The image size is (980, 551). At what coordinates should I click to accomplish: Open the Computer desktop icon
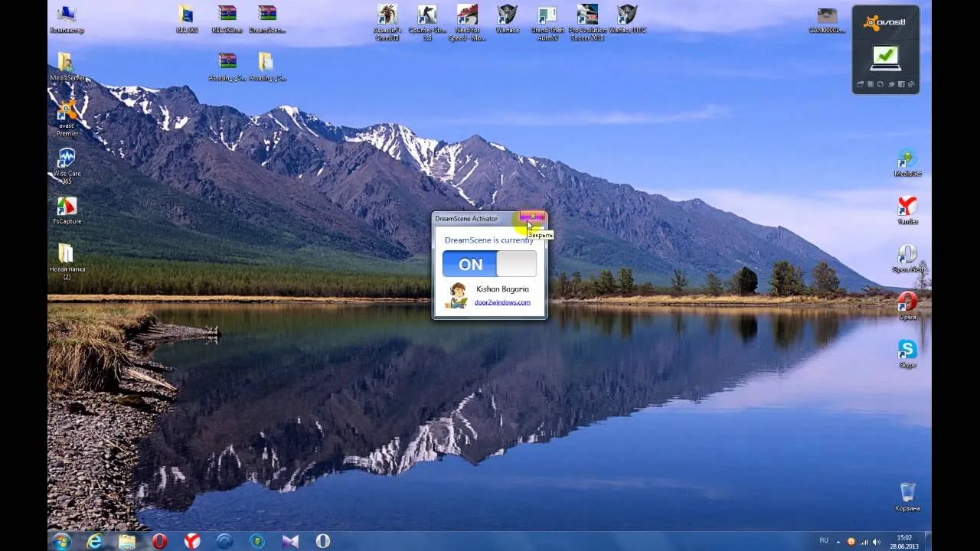(x=67, y=19)
